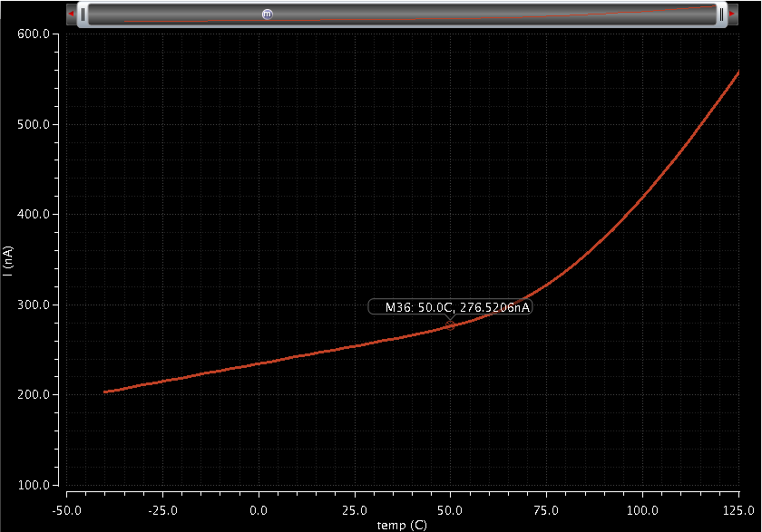Click the 100.0 x-axis label

coord(642,510)
